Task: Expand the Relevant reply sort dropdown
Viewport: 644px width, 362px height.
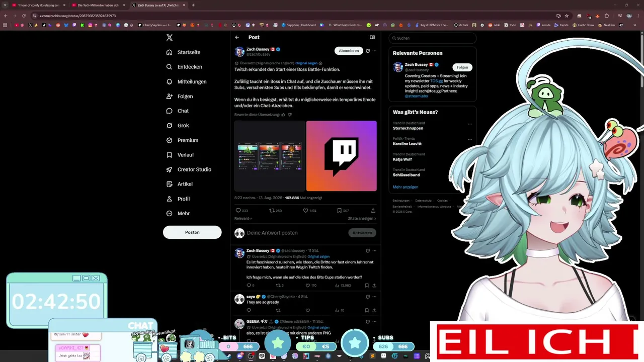Action: [x=244, y=219]
